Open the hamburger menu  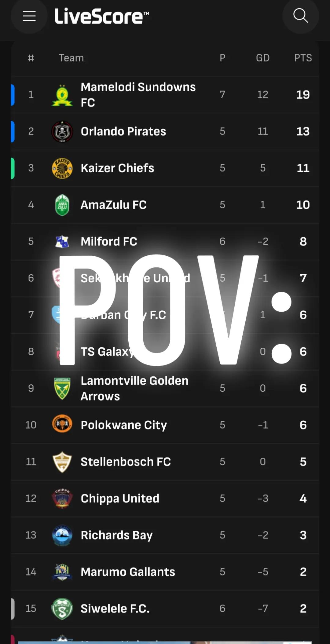(x=29, y=16)
